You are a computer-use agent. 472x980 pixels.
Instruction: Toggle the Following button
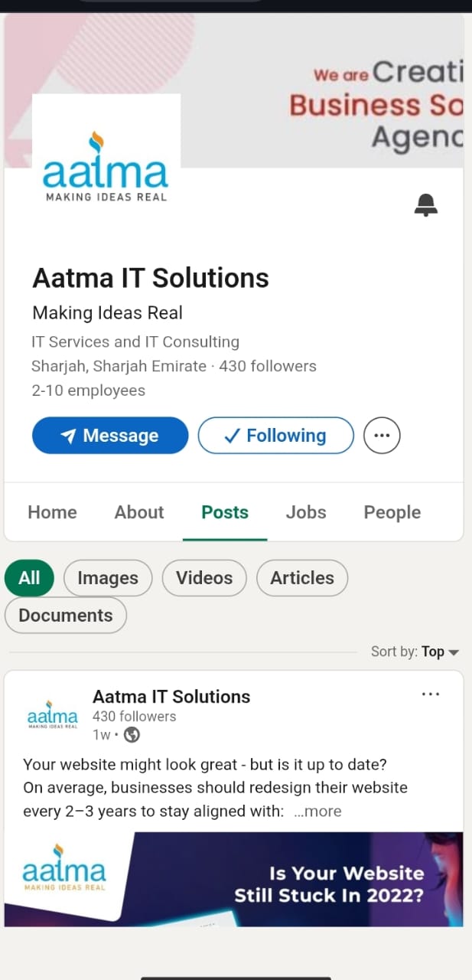[x=276, y=436]
